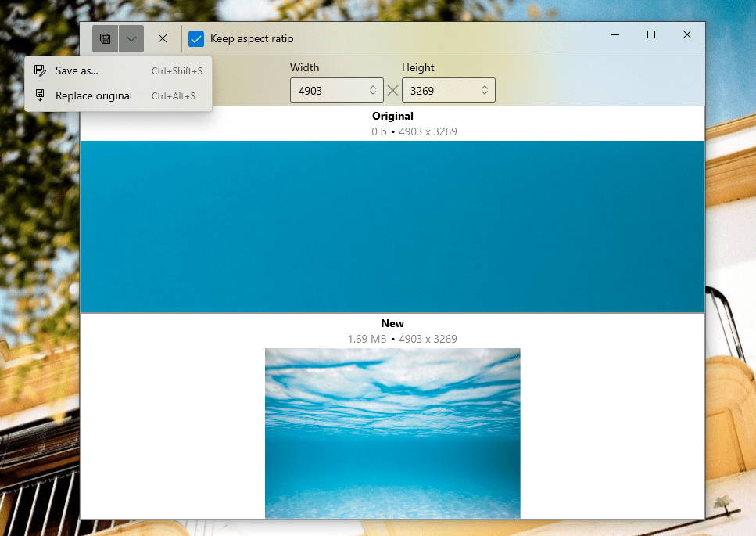The width and height of the screenshot is (756, 536).
Task: Click the floppy-with-arrow icon beside Replace original
Action: (40, 95)
